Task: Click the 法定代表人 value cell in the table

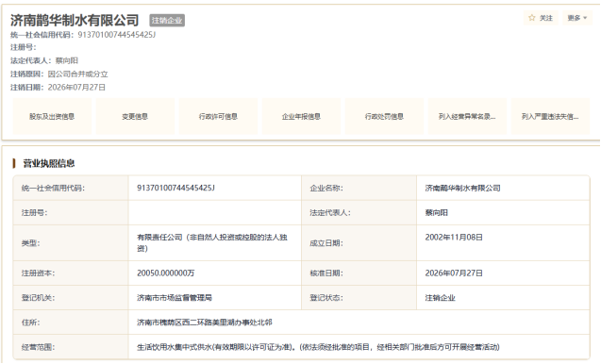Action: coord(503,213)
